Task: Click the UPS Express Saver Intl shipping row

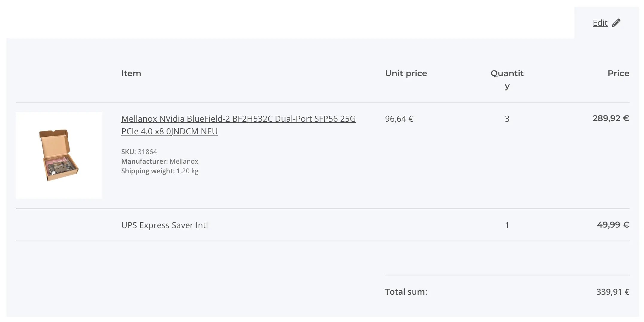Action: point(165,225)
